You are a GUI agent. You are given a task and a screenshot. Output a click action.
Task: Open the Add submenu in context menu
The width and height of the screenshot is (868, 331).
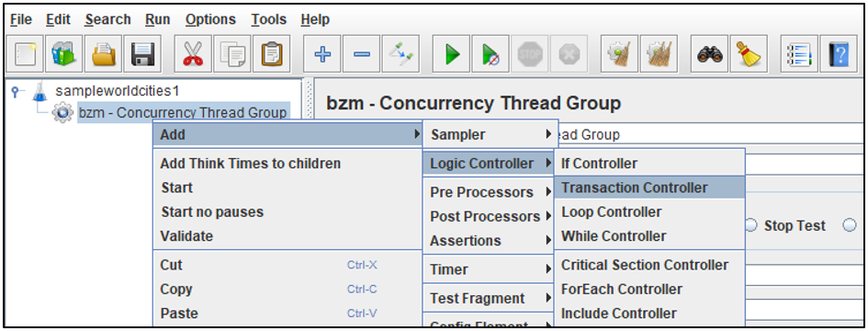(288, 134)
